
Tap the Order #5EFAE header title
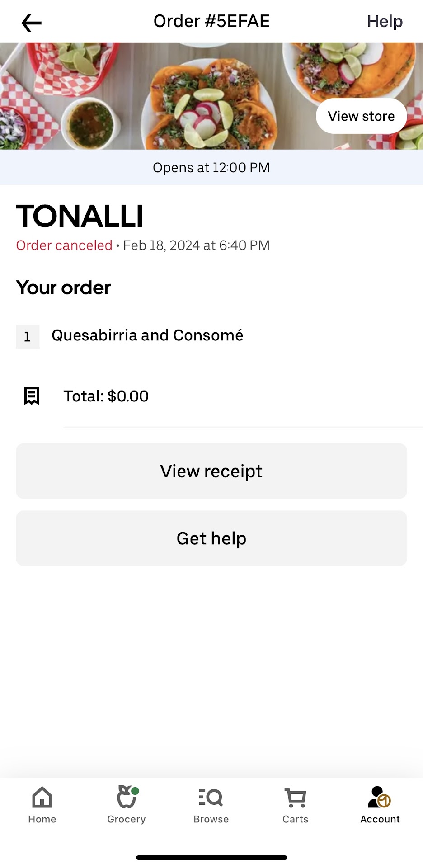[x=211, y=21]
